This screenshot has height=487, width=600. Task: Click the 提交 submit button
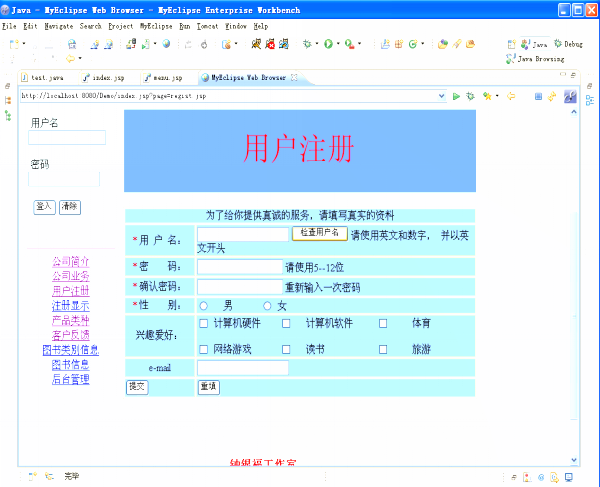[137, 387]
